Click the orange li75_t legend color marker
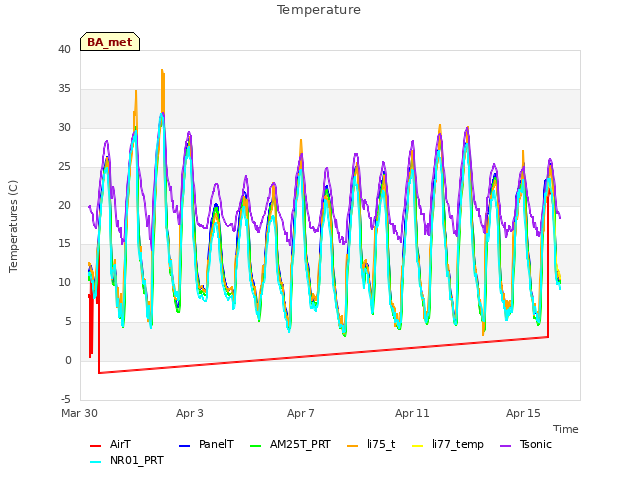 (352, 446)
